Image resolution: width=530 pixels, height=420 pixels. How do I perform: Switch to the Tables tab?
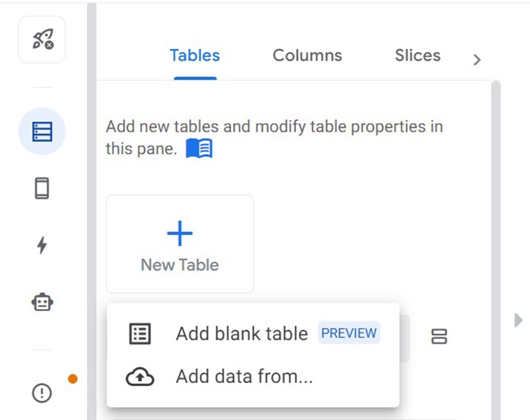point(195,56)
